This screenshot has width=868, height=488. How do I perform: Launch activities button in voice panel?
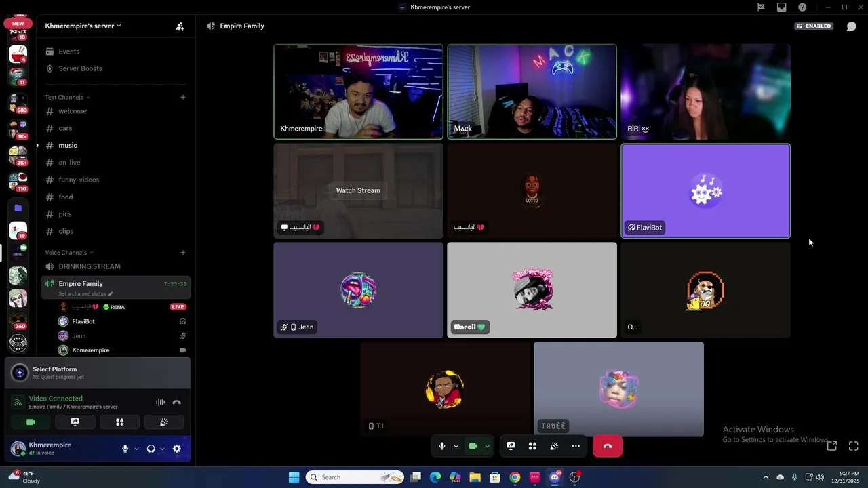click(x=119, y=422)
